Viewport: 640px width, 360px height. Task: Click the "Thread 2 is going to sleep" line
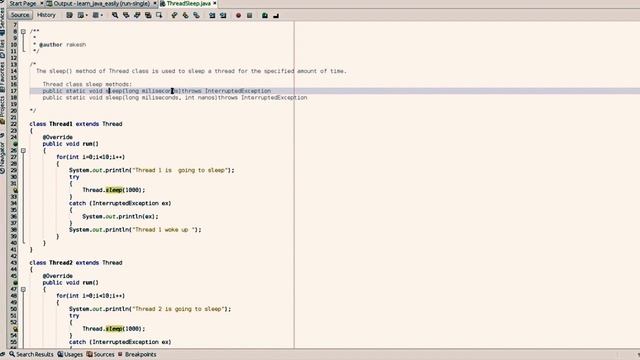pos(150,309)
